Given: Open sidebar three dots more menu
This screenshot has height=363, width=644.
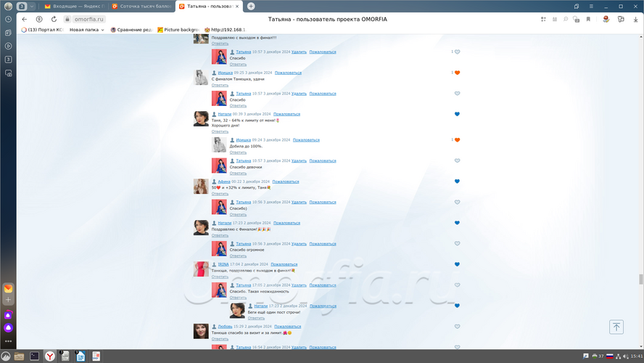Looking at the screenshot, I should point(8,341).
